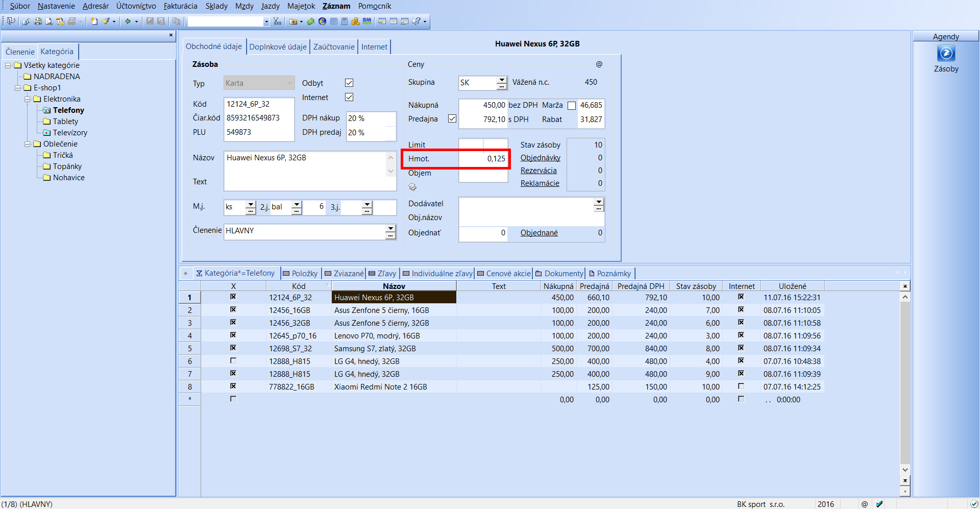Viewport: 980px width, 509px height.
Task: Click the Čiar.kód barcode input field
Action: (x=259, y=118)
